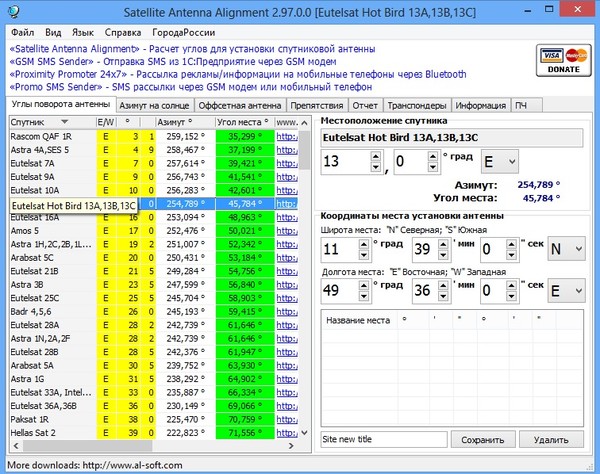Viewport: 600px width, 474px height.
Task: Click the Азимут column header
Action: (186, 122)
